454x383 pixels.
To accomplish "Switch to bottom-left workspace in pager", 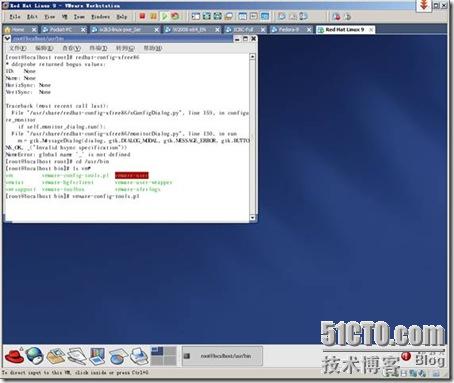I will (157, 360).
